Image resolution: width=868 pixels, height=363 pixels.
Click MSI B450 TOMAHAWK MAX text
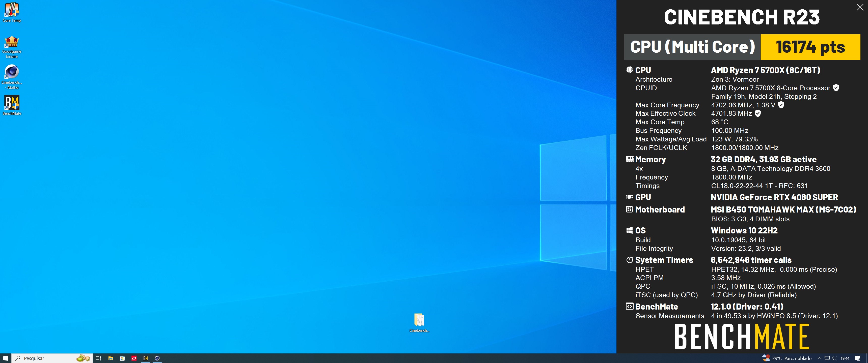tap(783, 209)
